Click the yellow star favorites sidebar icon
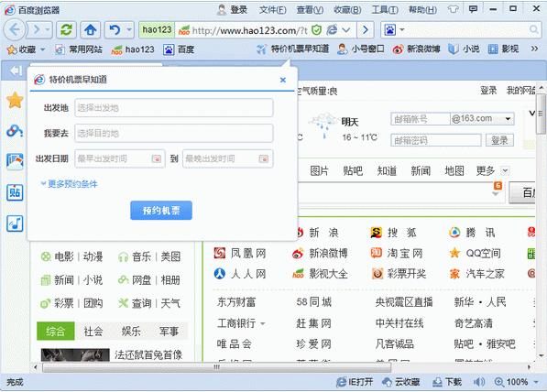The width and height of the screenshot is (547, 392). tap(15, 100)
